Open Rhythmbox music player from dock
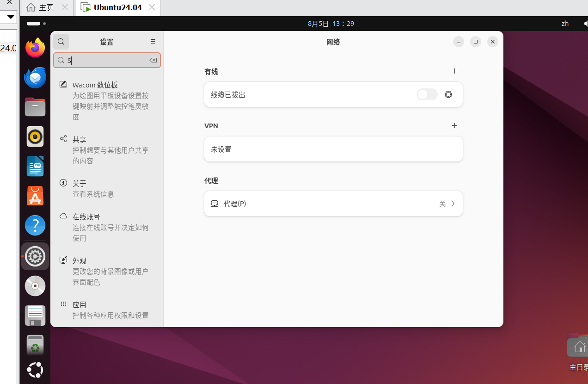 coord(35,136)
